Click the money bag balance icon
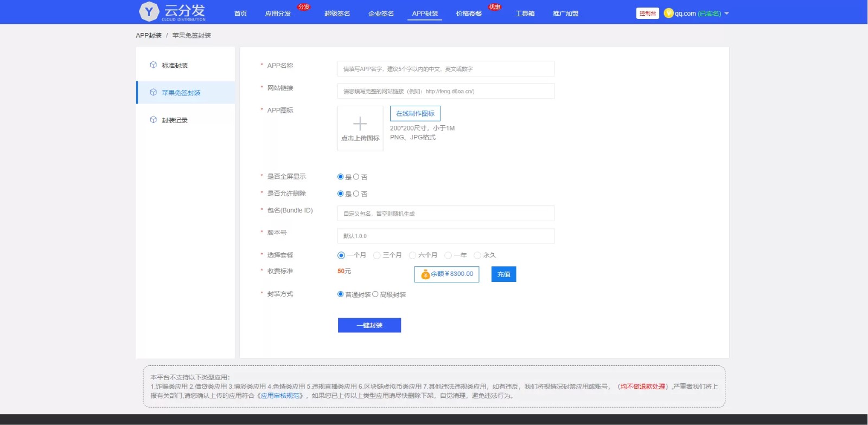This screenshot has width=868, height=425. 425,274
